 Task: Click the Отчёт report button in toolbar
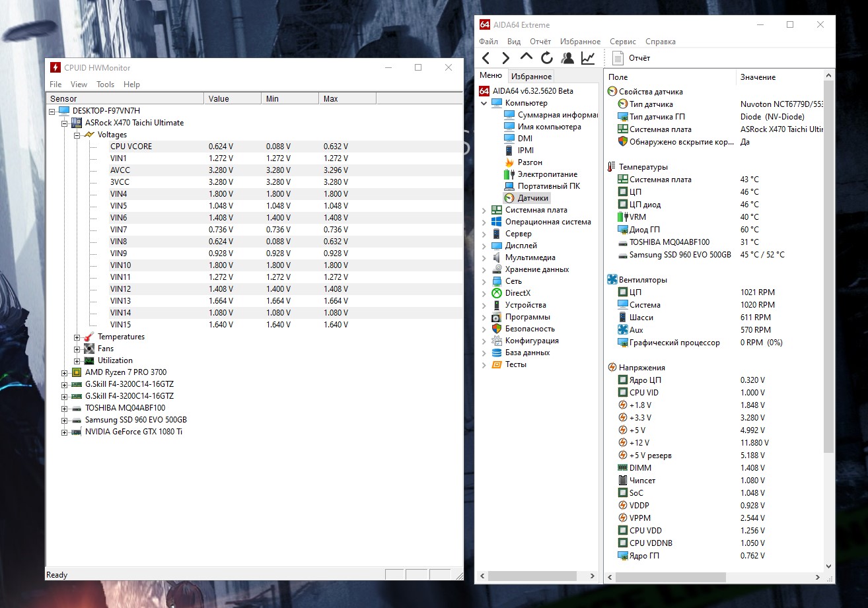pyautogui.click(x=632, y=58)
